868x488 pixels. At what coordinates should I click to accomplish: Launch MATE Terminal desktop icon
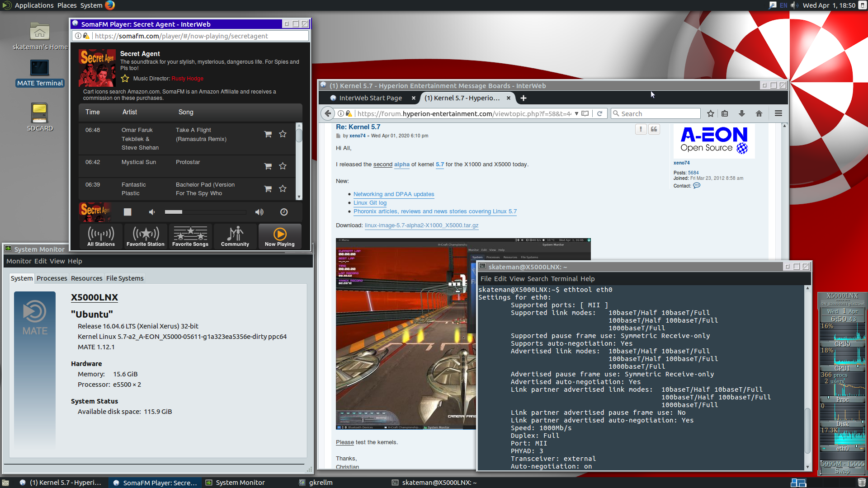[x=40, y=69]
